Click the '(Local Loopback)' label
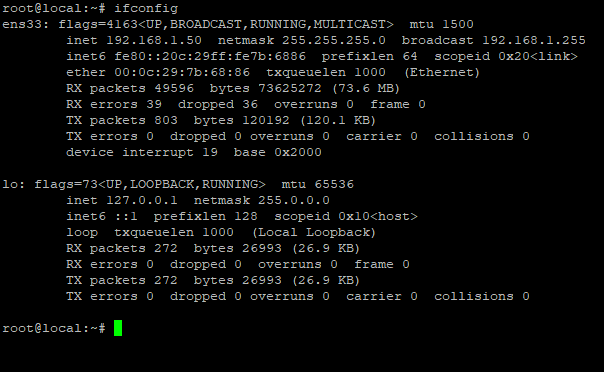The width and height of the screenshot is (604, 372). coord(314,232)
